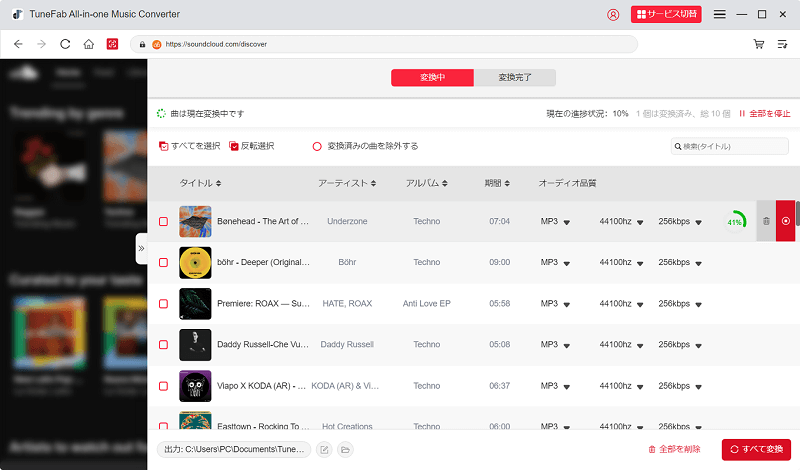The width and height of the screenshot is (800, 470).
Task: Click the Premiere: ROAX album thumbnail
Action: [195, 304]
